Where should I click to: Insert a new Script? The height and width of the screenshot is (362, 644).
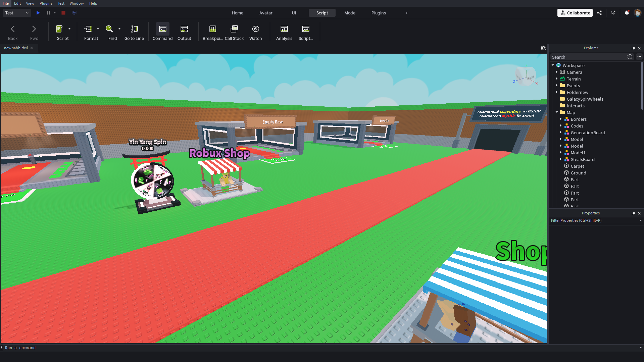60,32
